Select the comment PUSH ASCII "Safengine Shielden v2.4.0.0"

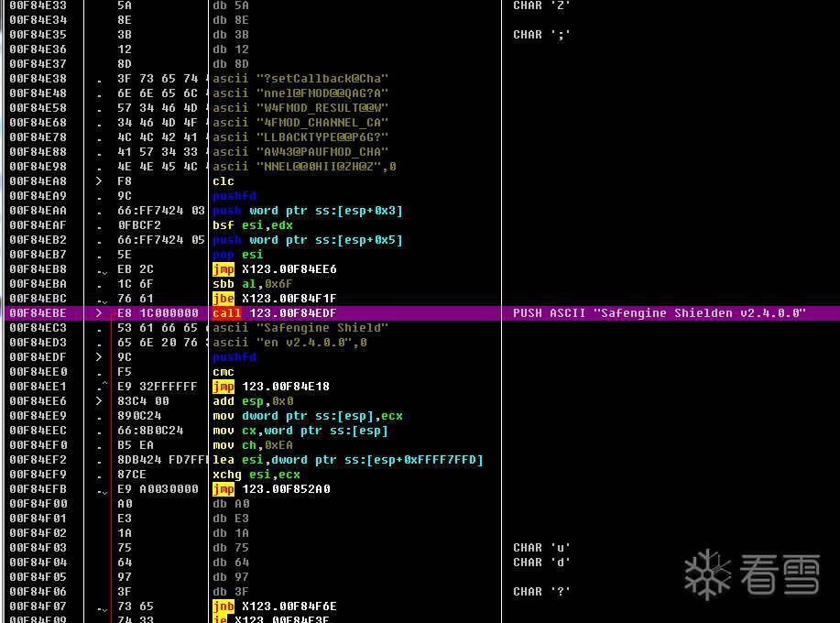pyautogui.click(x=659, y=312)
